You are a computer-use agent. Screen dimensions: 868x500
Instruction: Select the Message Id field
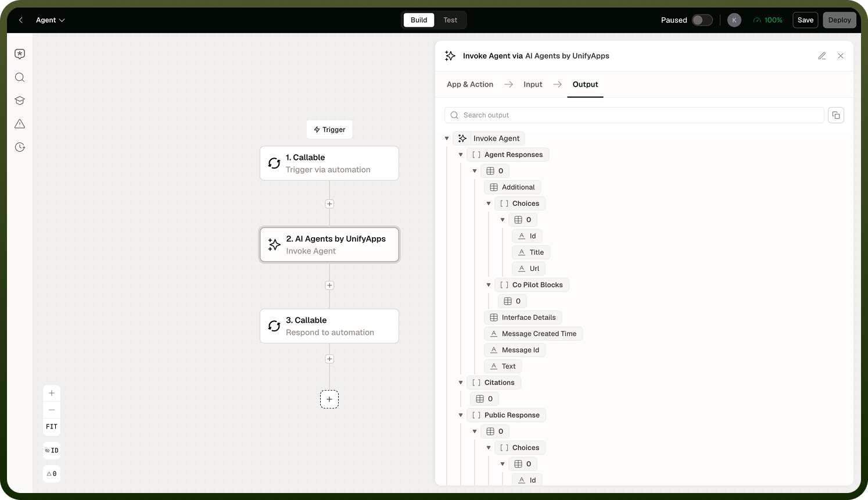(515, 350)
